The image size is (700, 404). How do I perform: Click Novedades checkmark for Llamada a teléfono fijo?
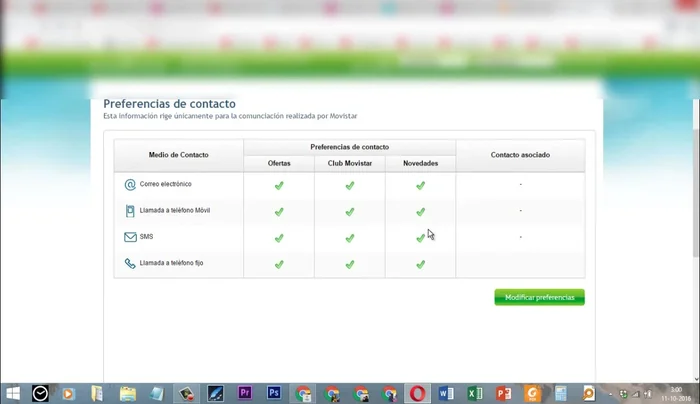pyautogui.click(x=421, y=264)
